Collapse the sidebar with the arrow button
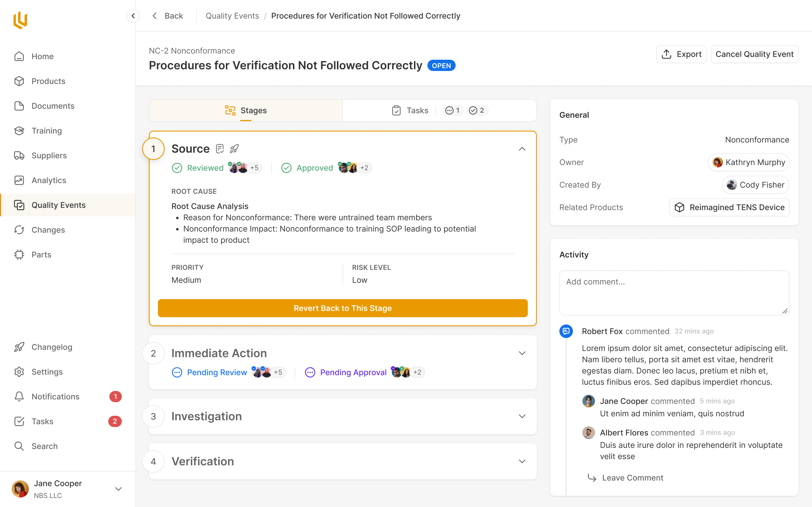Screen dimensions: 812x507 click(x=133, y=16)
